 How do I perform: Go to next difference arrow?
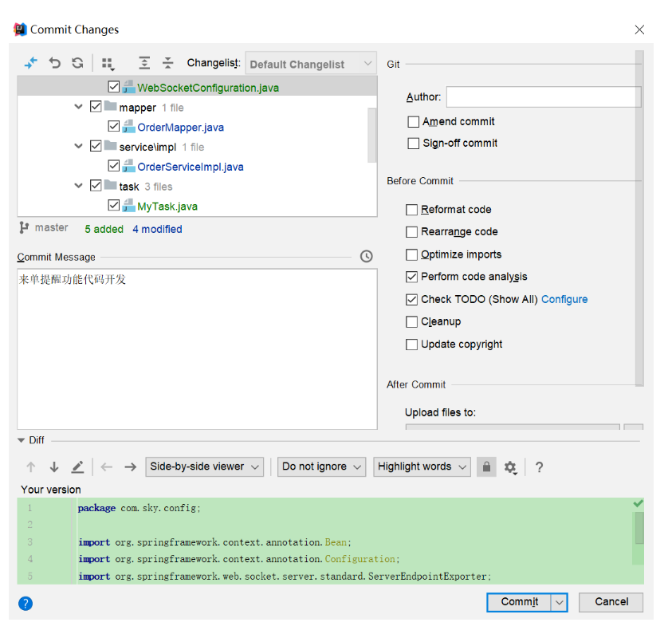coord(54,467)
